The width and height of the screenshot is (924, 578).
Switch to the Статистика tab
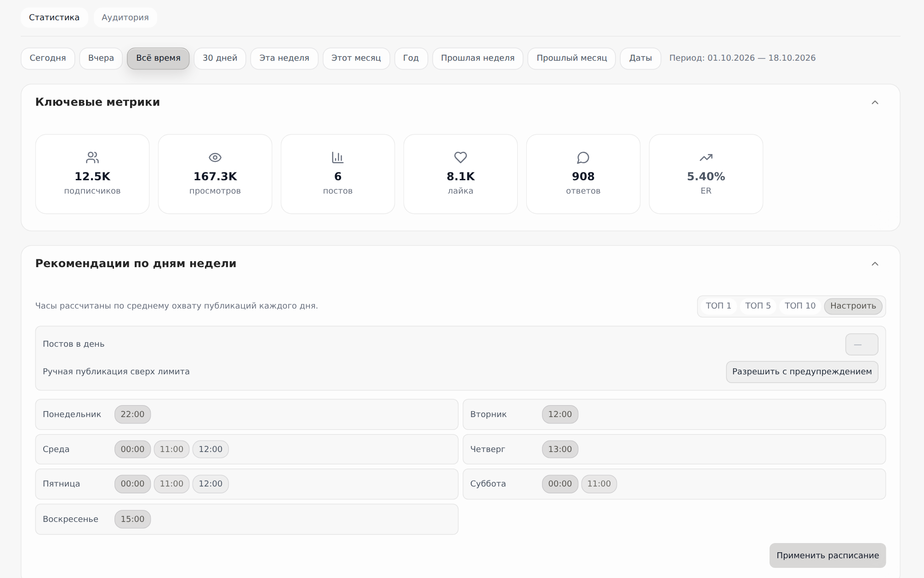(x=54, y=17)
